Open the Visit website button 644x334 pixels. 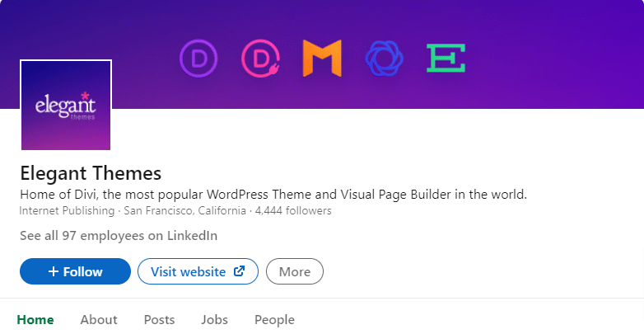point(198,271)
